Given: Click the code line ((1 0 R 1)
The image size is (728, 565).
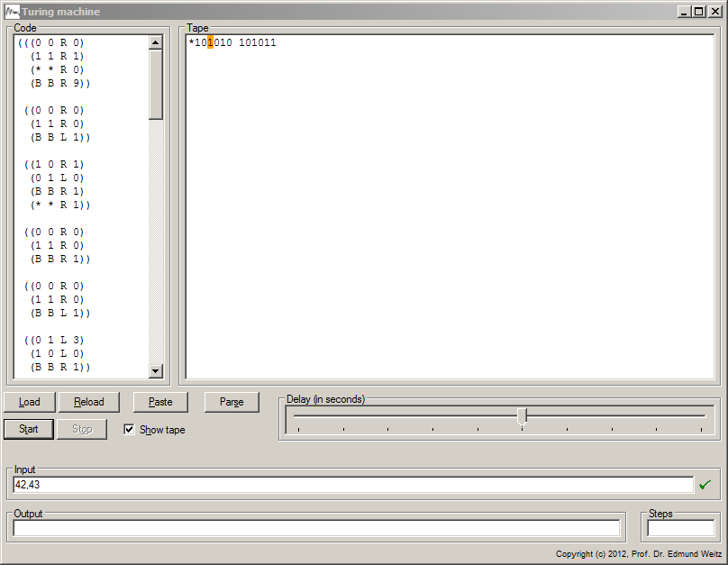Looking at the screenshot, I should (x=54, y=164).
